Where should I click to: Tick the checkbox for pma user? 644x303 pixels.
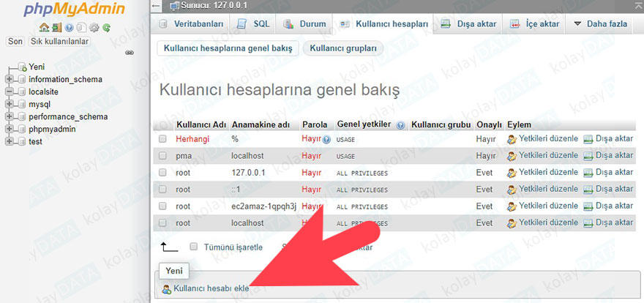click(x=162, y=156)
